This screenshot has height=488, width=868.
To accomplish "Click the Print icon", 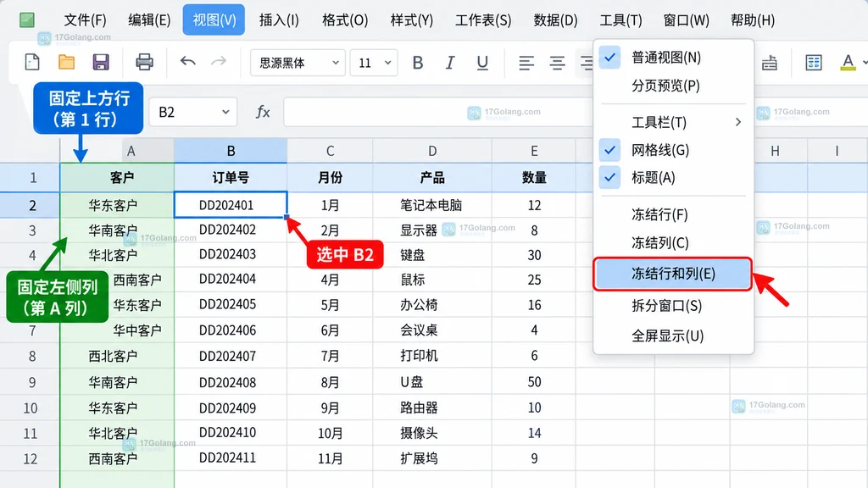I will coord(144,62).
